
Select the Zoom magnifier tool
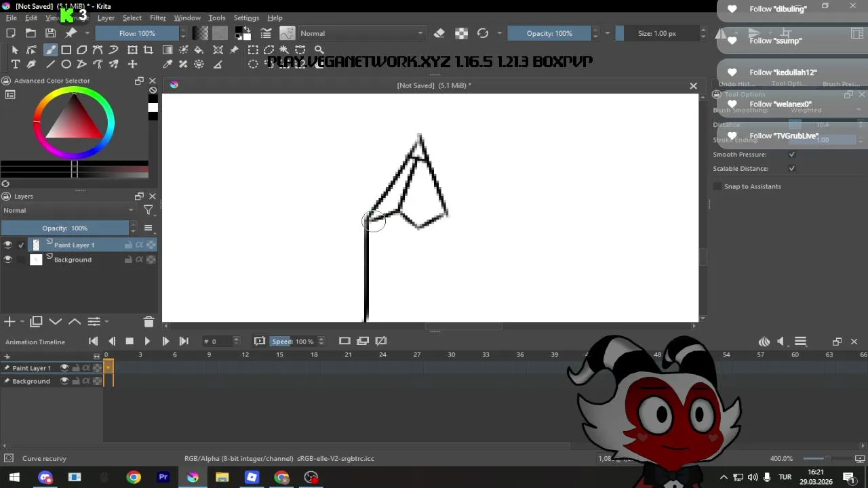click(319, 49)
